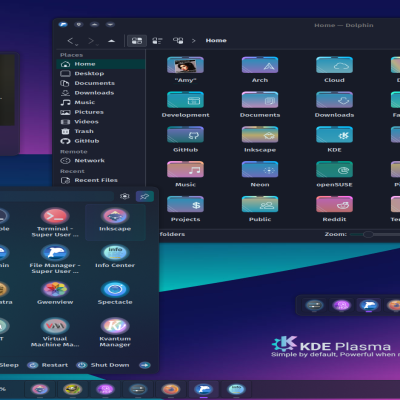Click Dolphin icon in floating desktop dock
Screen dimensions: 400x400
[368, 305]
